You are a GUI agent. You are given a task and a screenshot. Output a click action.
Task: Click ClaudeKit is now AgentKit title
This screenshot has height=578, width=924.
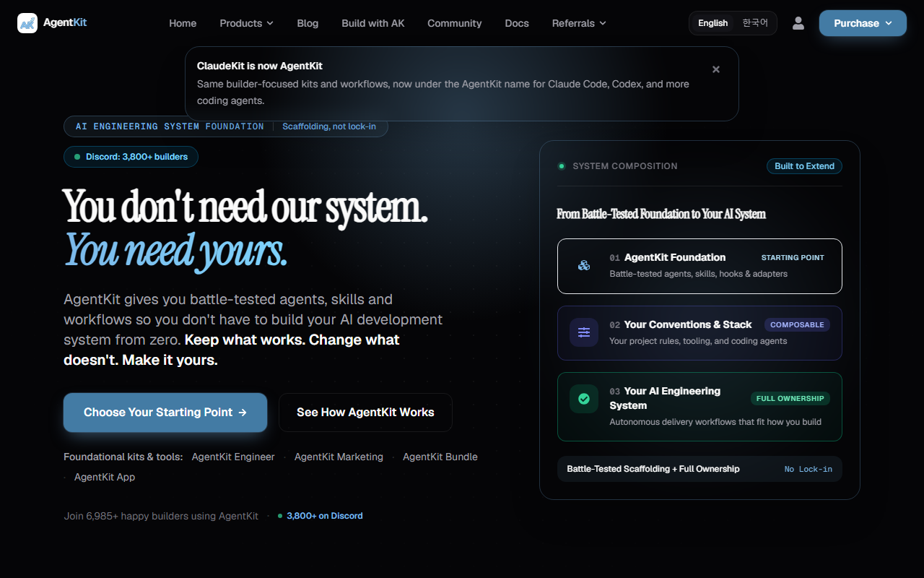[260, 66]
